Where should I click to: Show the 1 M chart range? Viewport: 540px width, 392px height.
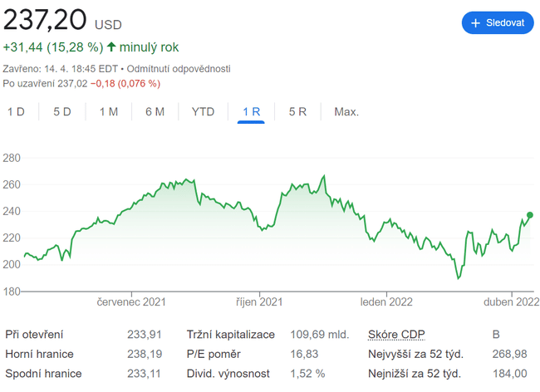[x=109, y=111]
